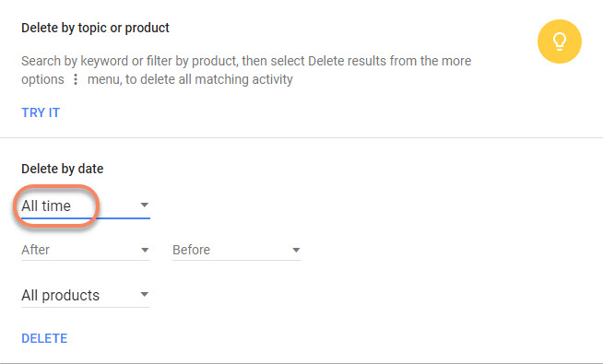Click the yellow lightbulb tip icon
The width and height of the screenshot is (603, 364).
560,41
